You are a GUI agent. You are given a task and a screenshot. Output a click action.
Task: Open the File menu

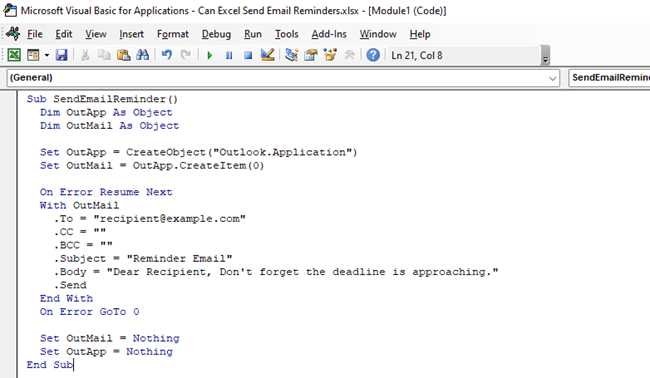pyautogui.click(x=35, y=34)
